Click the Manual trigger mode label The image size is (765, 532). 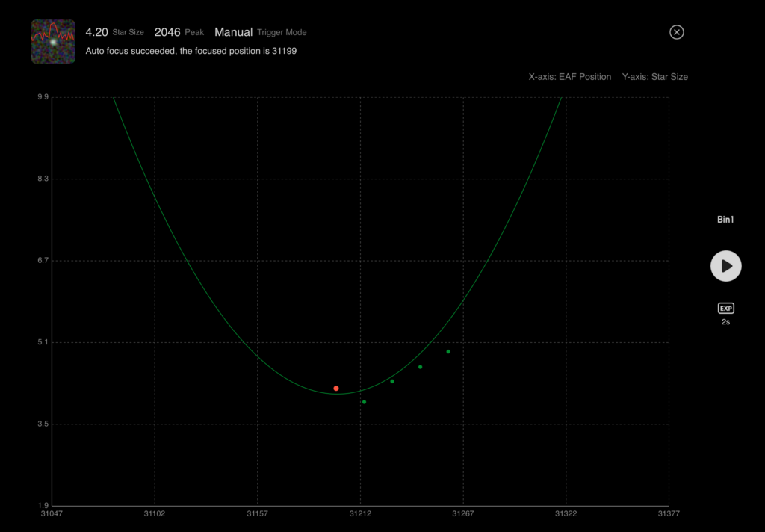click(233, 32)
